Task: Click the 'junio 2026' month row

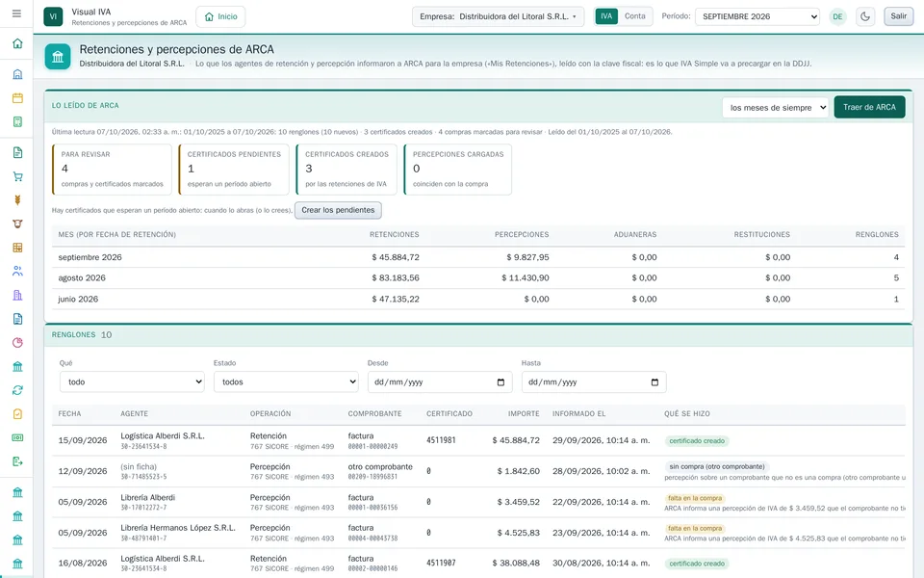Action: (x=478, y=299)
